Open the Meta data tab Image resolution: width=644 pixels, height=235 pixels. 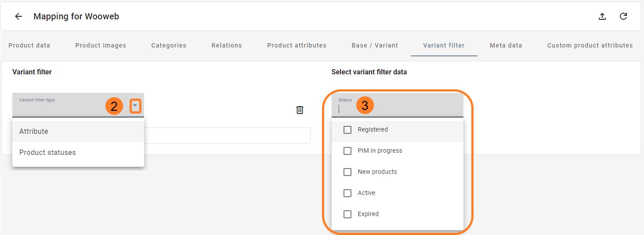point(506,45)
